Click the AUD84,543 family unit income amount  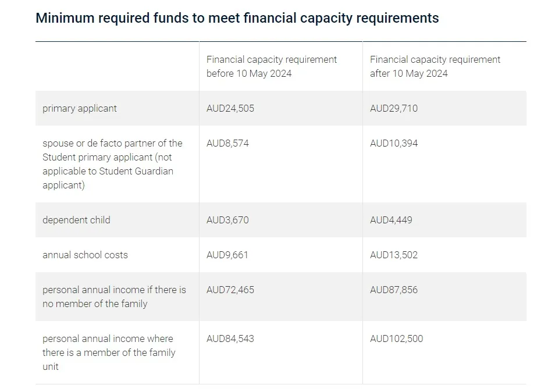[x=230, y=338]
